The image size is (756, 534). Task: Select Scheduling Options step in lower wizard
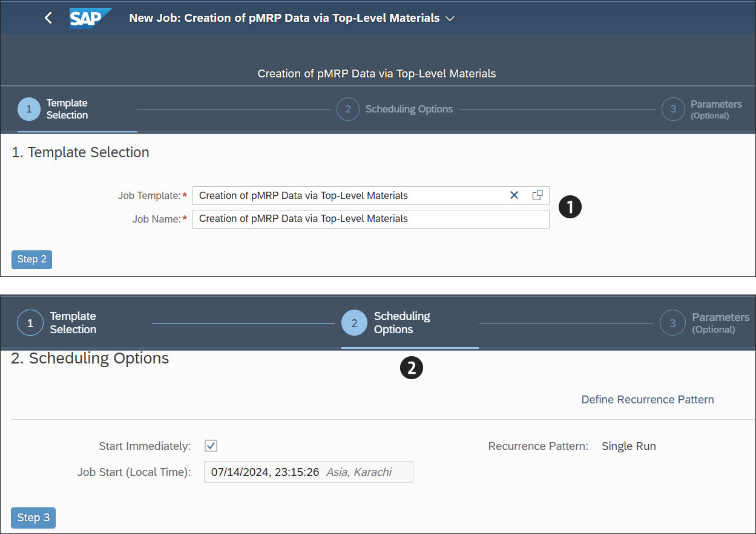pos(386,323)
